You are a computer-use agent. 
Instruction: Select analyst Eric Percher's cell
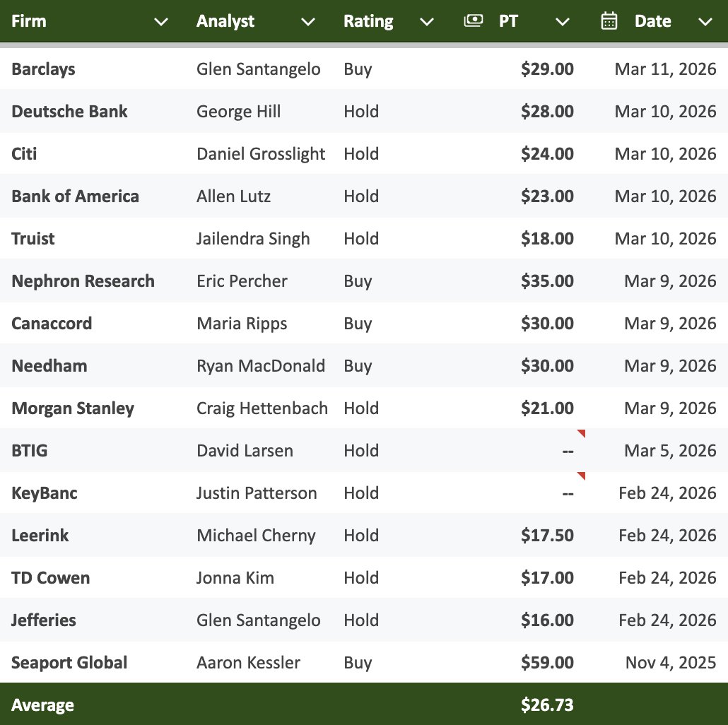(242, 281)
